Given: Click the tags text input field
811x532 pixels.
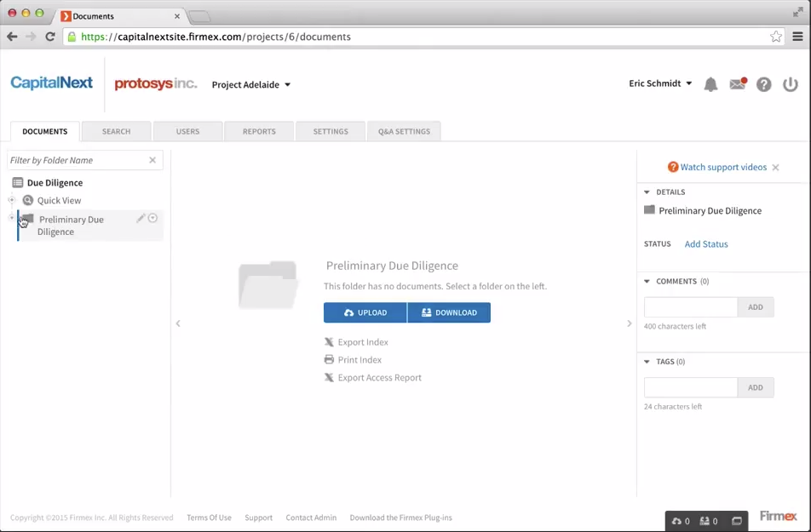Looking at the screenshot, I should click(691, 387).
